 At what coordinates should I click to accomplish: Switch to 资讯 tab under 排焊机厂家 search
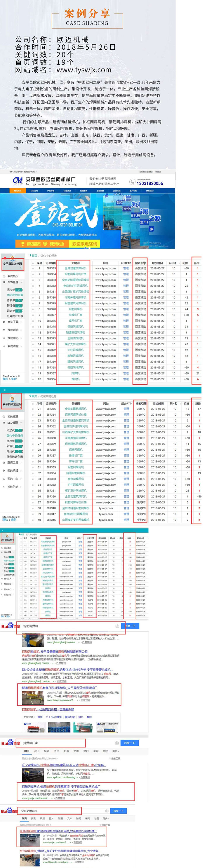pos(37,751)
